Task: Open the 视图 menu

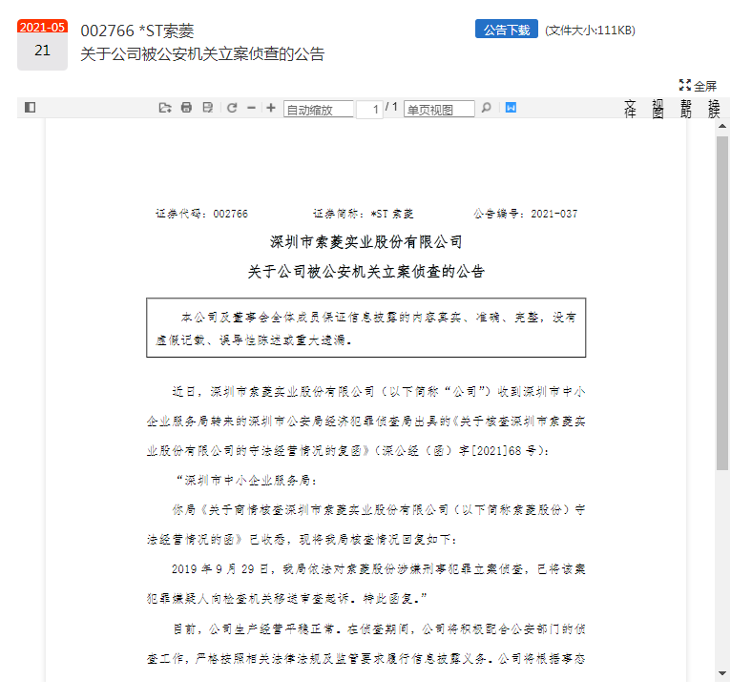Action: coord(658,109)
